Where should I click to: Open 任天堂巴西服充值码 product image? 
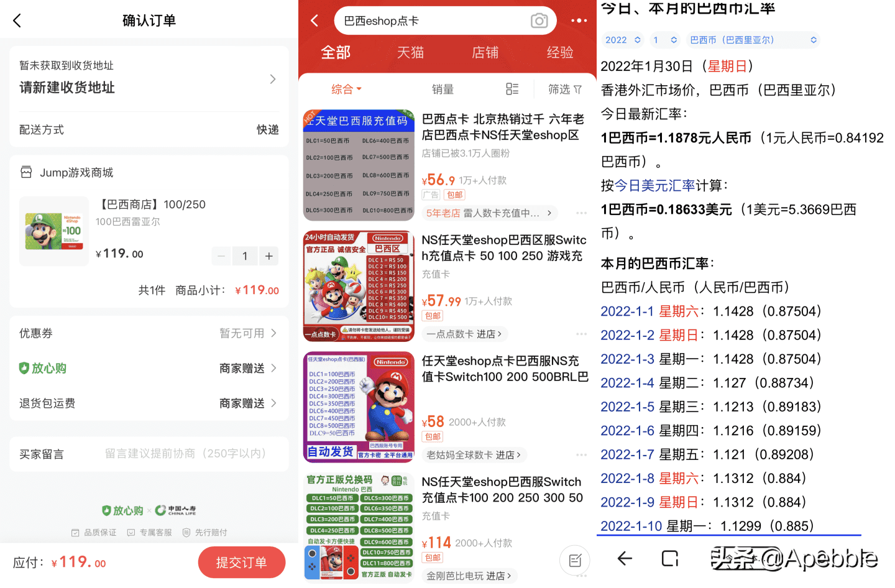(x=359, y=165)
